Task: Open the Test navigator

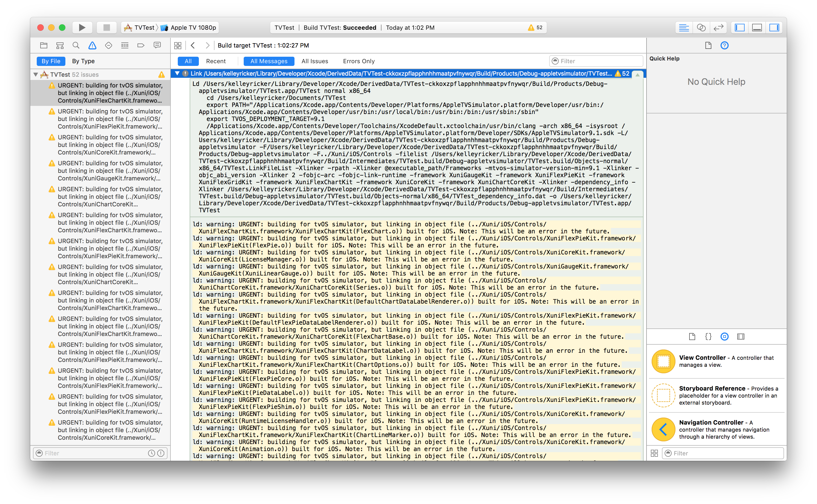Action: [109, 45]
